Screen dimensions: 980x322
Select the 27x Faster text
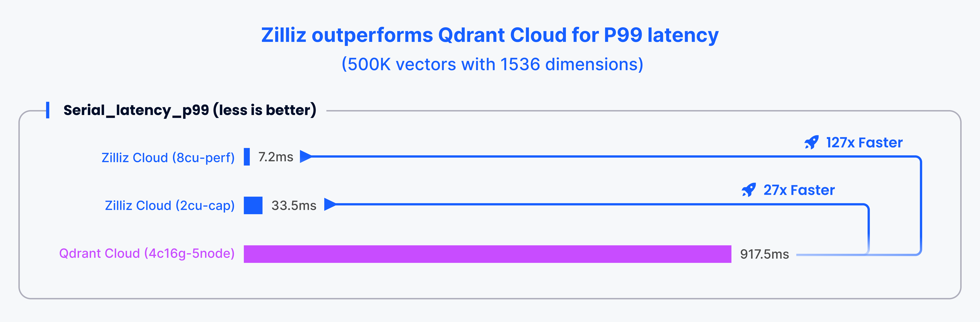tap(799, 190)
